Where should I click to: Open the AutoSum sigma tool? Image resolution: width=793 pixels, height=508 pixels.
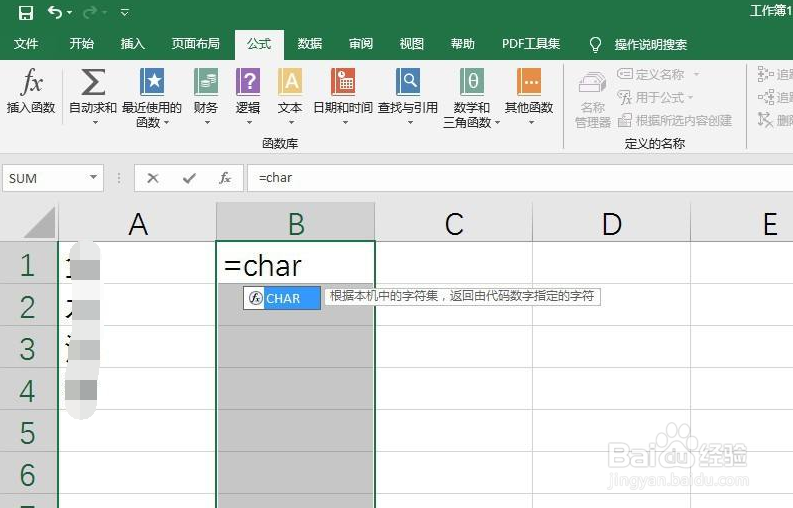click(x=93, y=84)
